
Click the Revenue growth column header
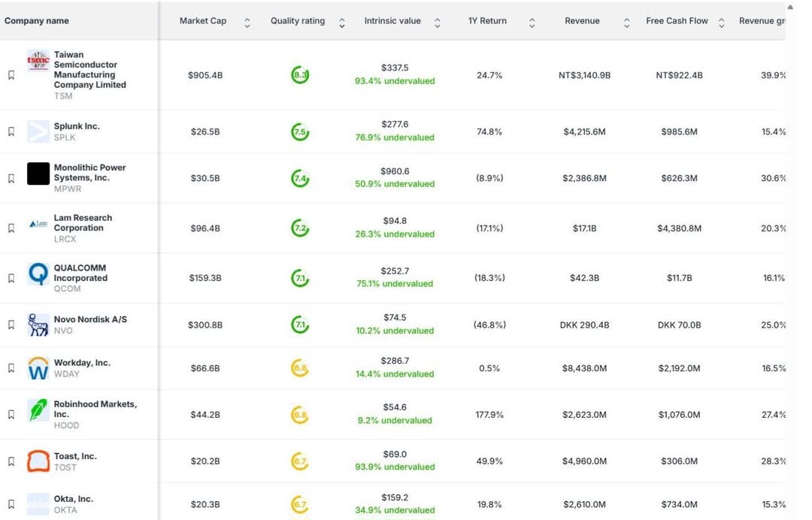(x=762, y=21)
